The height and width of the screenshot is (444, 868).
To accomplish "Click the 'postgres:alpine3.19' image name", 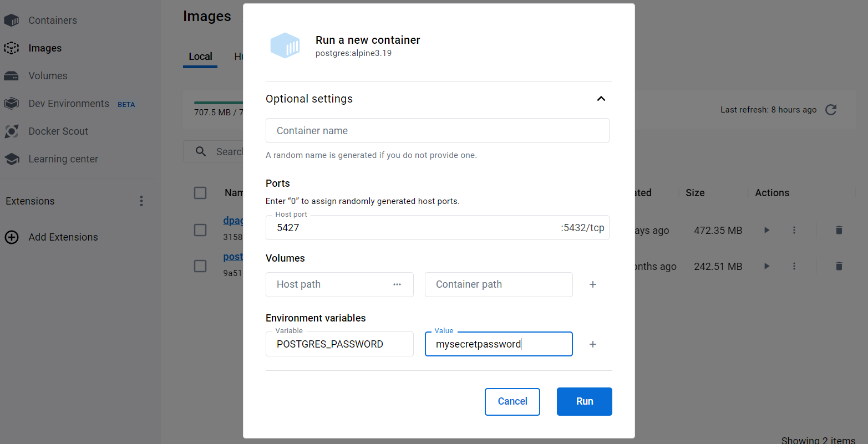I will click(x=353, y=53).
